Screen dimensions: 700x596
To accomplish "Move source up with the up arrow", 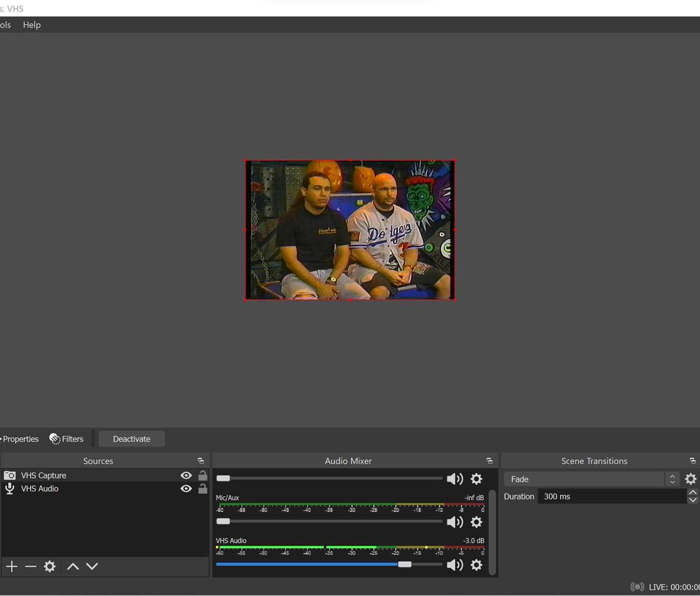I will click(73, 566).
